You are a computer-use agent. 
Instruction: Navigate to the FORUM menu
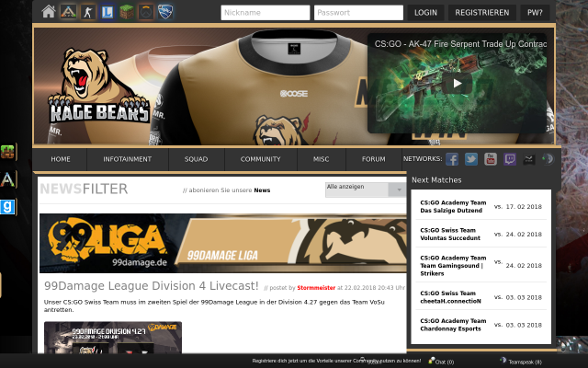coord(374,159)
